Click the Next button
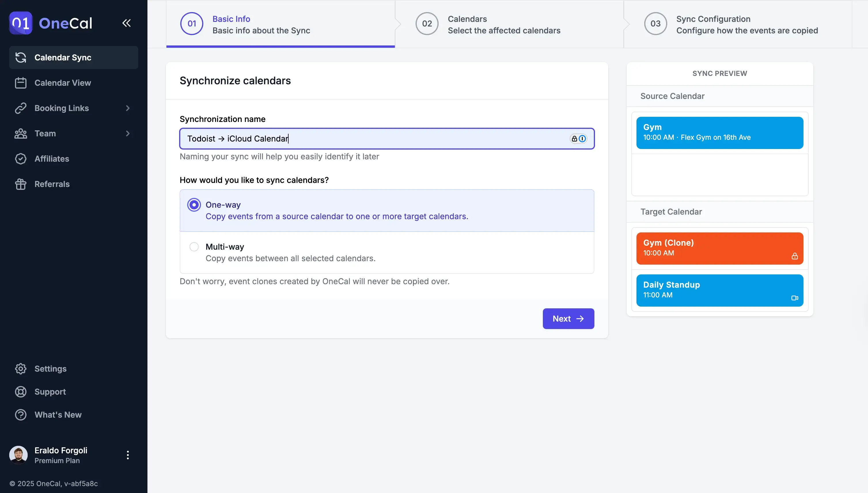This screenshot has width=868, height=493. (x=568, y=319)
